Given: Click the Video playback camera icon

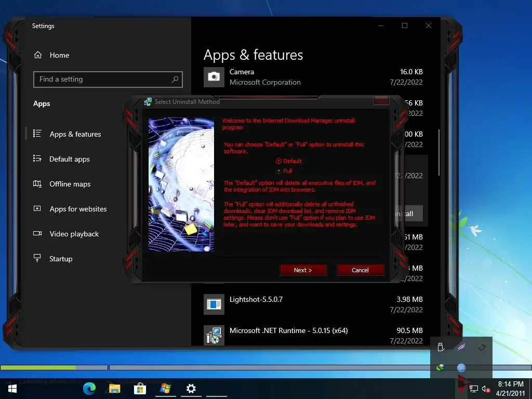Looking at the screenshot, I should pyautogui.click(x=37, y=233).
